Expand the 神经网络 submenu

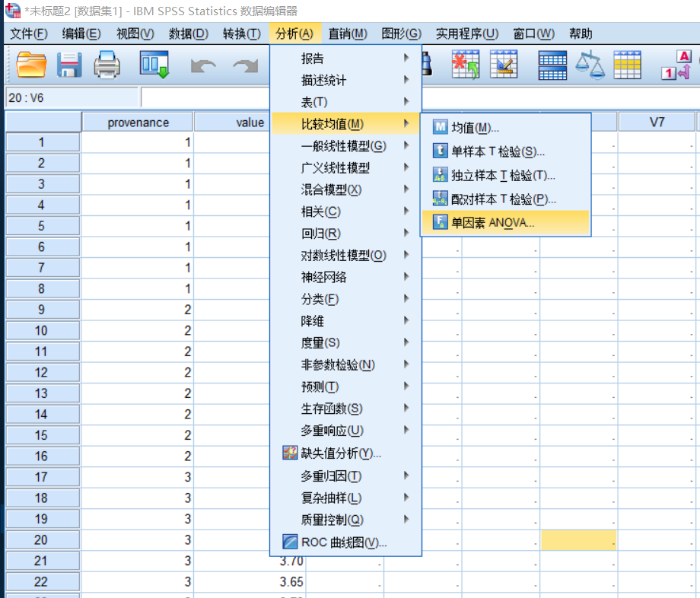(x=346, y=277)
